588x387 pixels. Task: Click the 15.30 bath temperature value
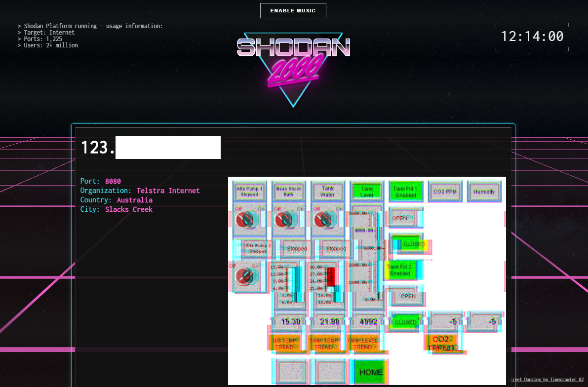pos(290,322)
